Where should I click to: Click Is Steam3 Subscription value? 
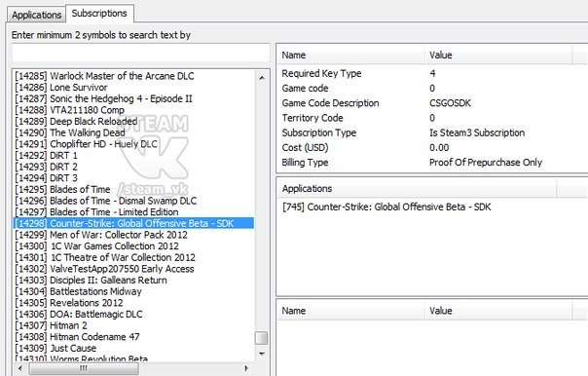coord(477,132)
